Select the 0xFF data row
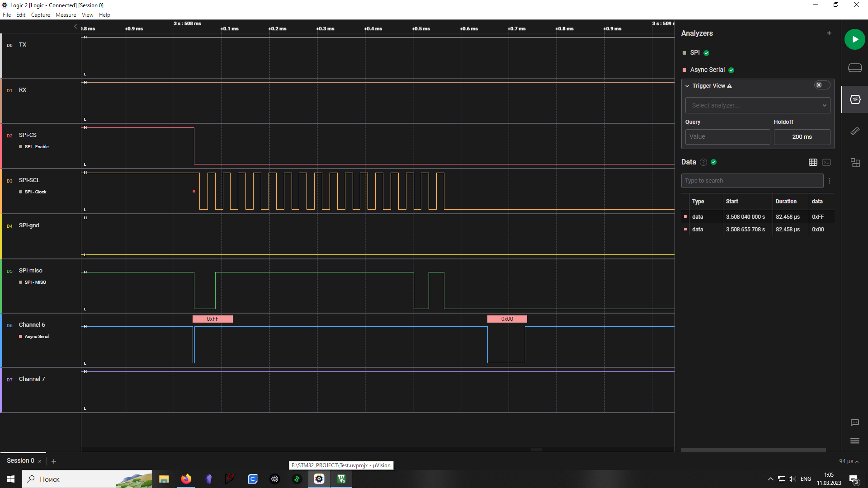This screenshot has height=488, width=868. [758, 217]
